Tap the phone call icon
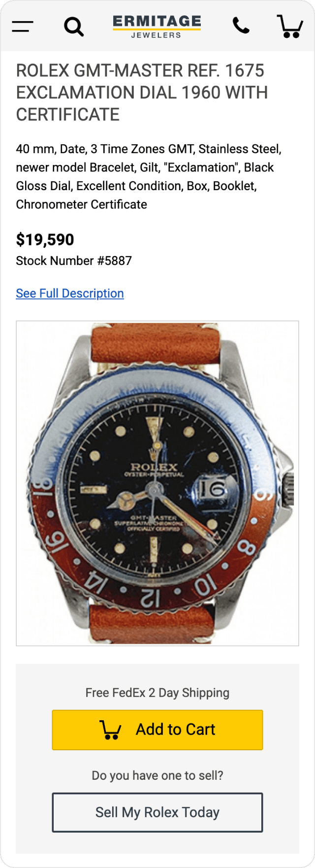This screenshot has height=868, width=315. (241, 26)
